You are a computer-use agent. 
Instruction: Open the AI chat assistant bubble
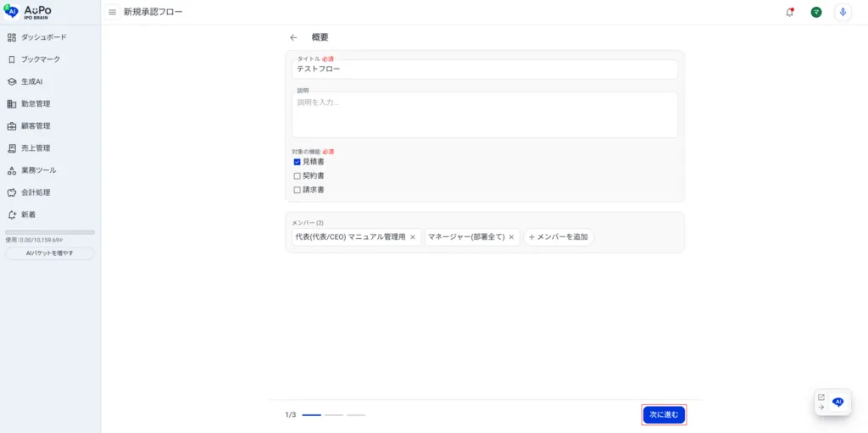(x=838, y=402)
